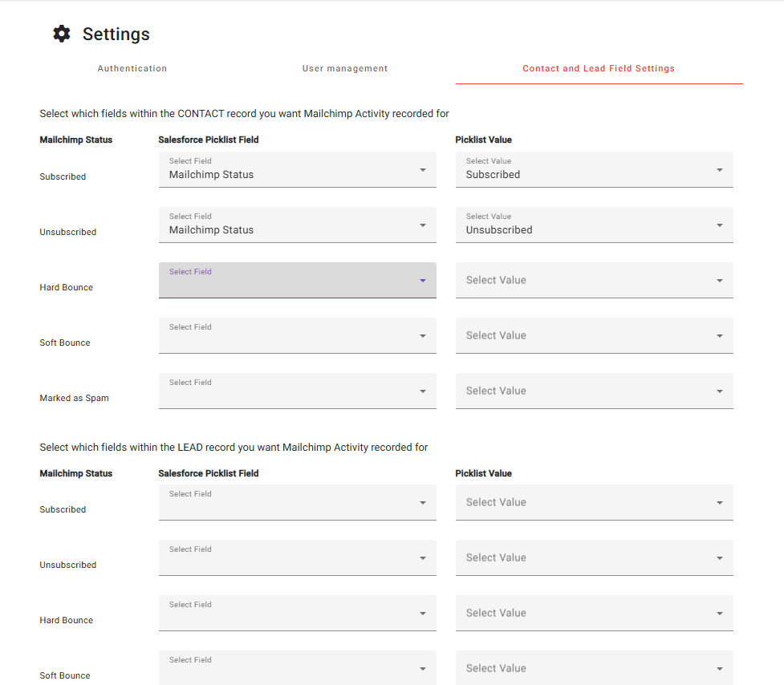Select field for Contact Soft Bounce
The image size is (784, 685).
click(x=297, y=335)
